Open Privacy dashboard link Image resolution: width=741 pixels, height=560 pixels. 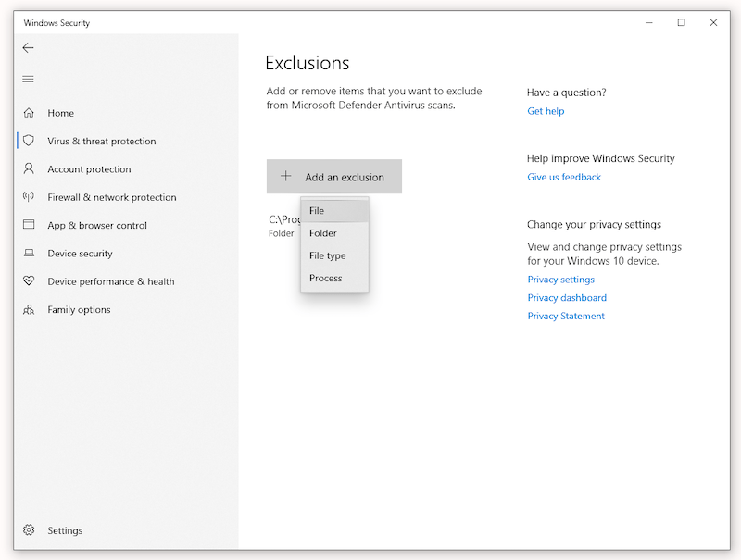(567, 297)
